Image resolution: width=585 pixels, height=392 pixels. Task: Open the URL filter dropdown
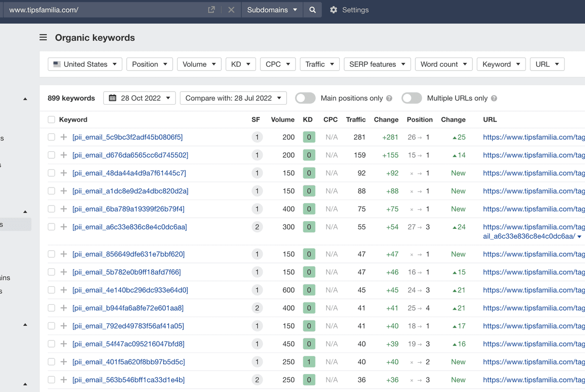pos(547,64)
